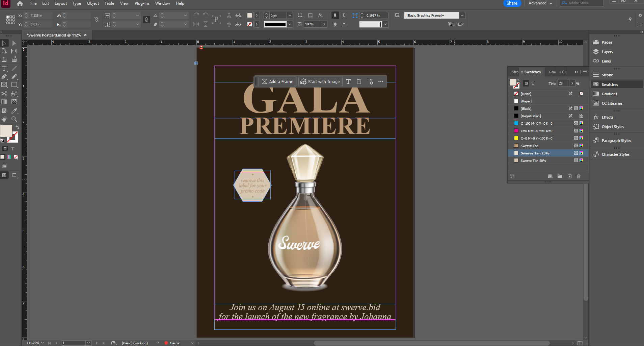The width and height of the screenshot is (644, 346).
Task: Delete the selected swatch with trash icon
Action: click(x=579, y=176)
